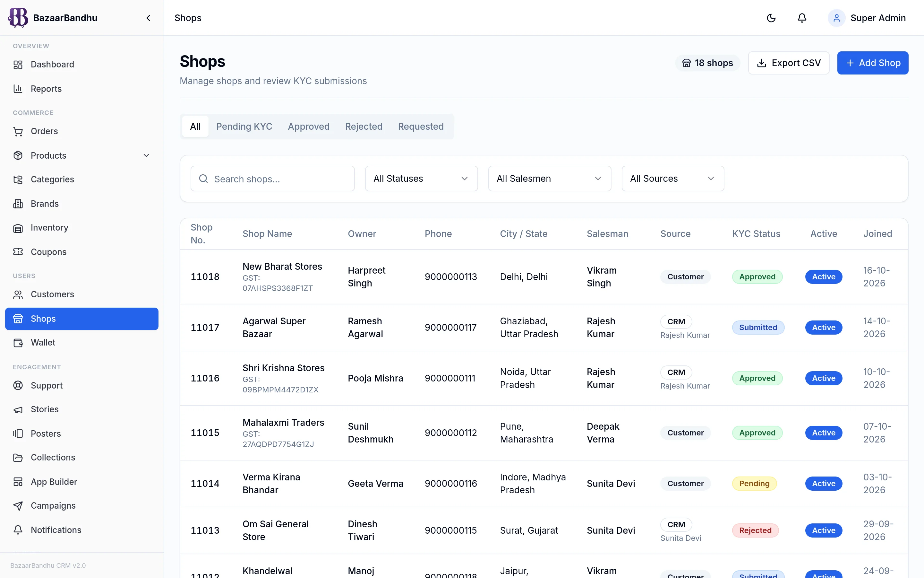The image size is (924, 578).
Task: Click the Search shops input field
Action: coord(273,179)
